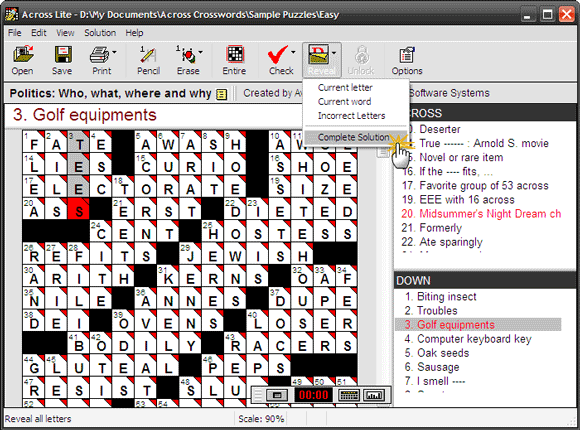Open the Solution menu
580x430 pixels.
(100, 33)
